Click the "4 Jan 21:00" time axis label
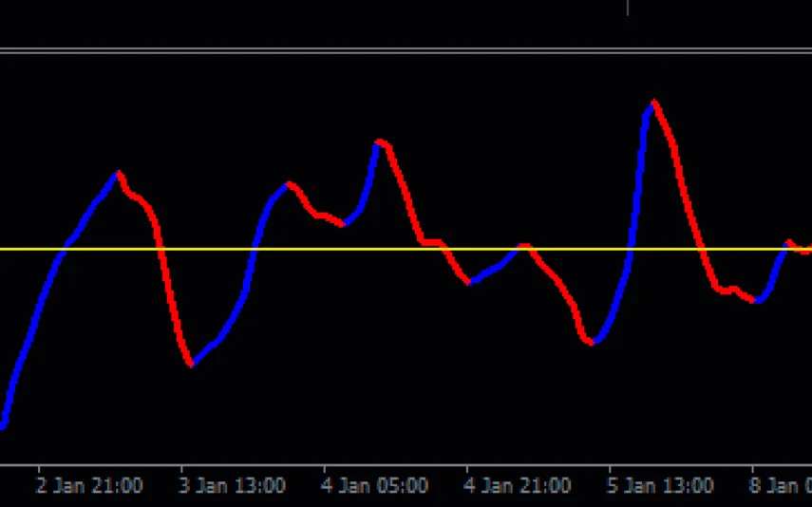This screenshot has height=507, width=812. point(518,486)
